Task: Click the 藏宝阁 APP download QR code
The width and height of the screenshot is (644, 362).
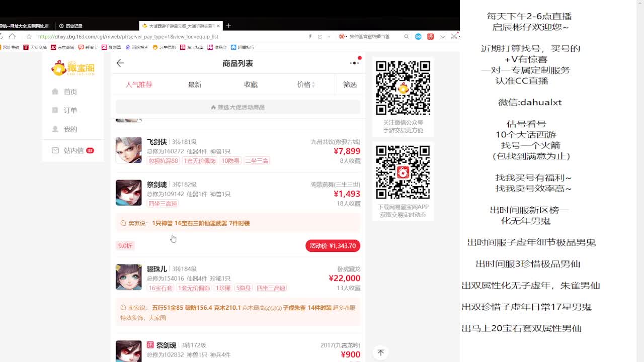Action: (403, 172)
